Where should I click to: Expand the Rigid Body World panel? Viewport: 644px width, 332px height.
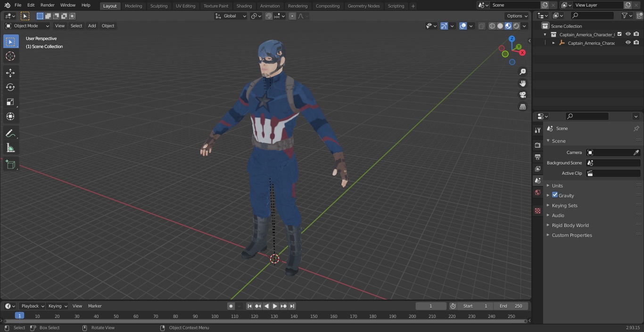point(570,225)
